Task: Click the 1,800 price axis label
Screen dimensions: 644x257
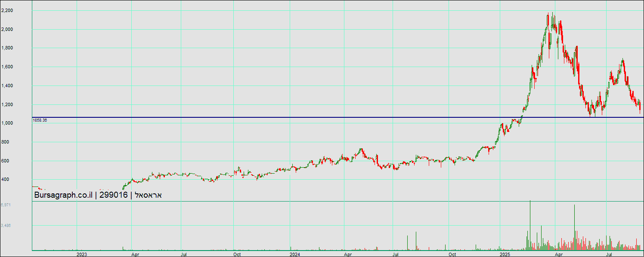Action: [x=7, y=48]
